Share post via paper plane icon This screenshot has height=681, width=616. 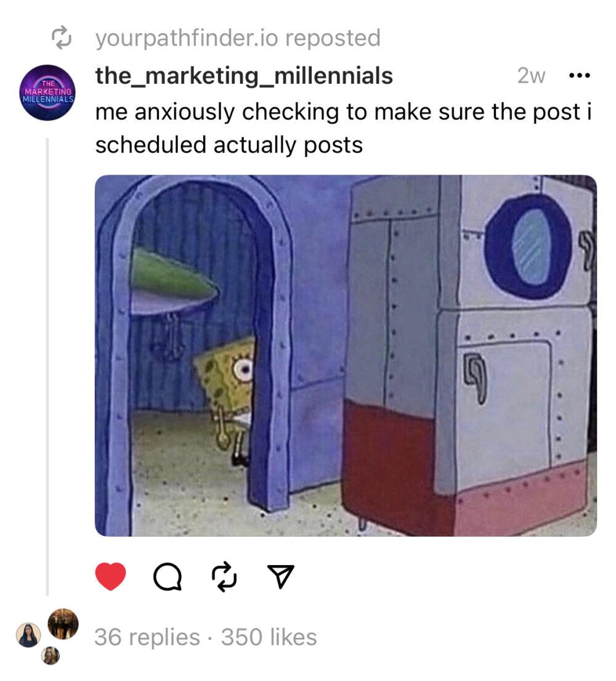coord(280,576)
